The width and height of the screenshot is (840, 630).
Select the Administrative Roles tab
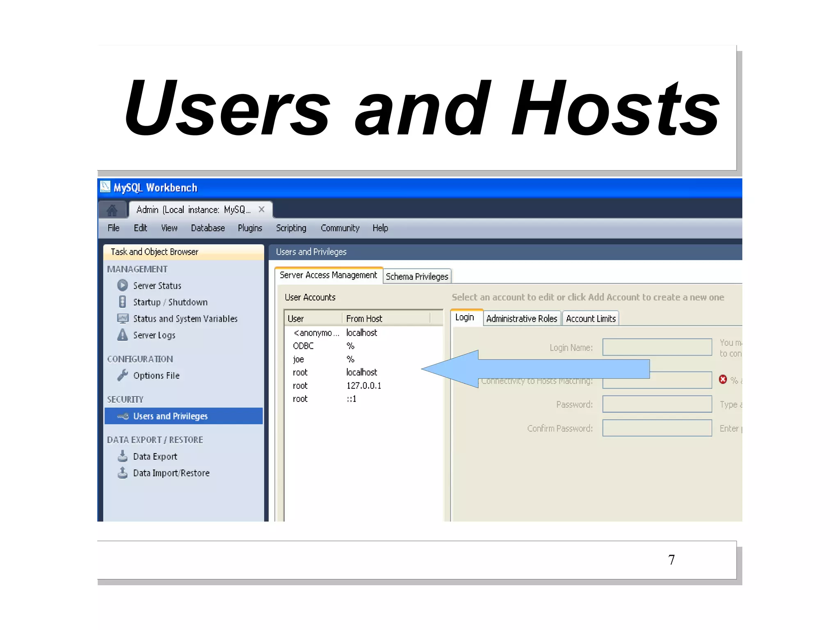tap(522, 318)
